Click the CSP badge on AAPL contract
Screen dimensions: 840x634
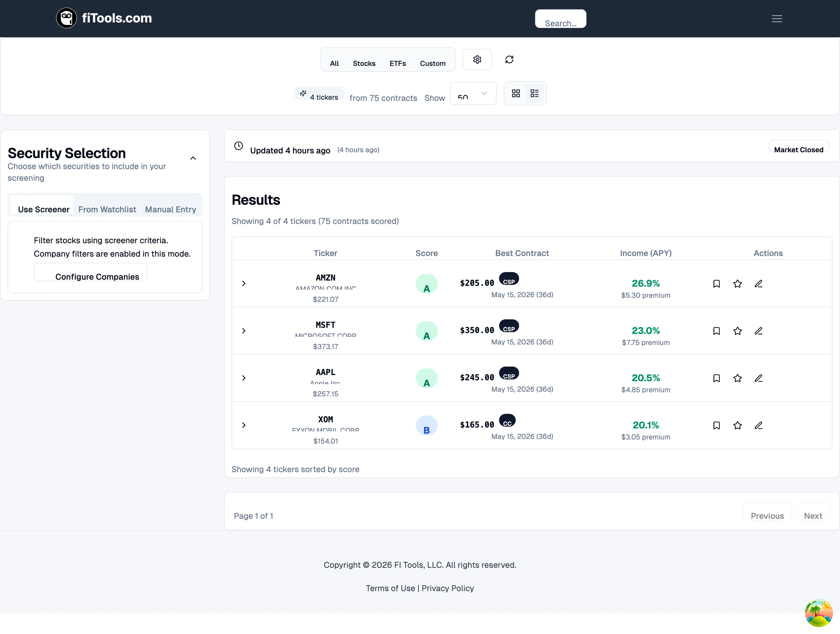click(509, 373)
